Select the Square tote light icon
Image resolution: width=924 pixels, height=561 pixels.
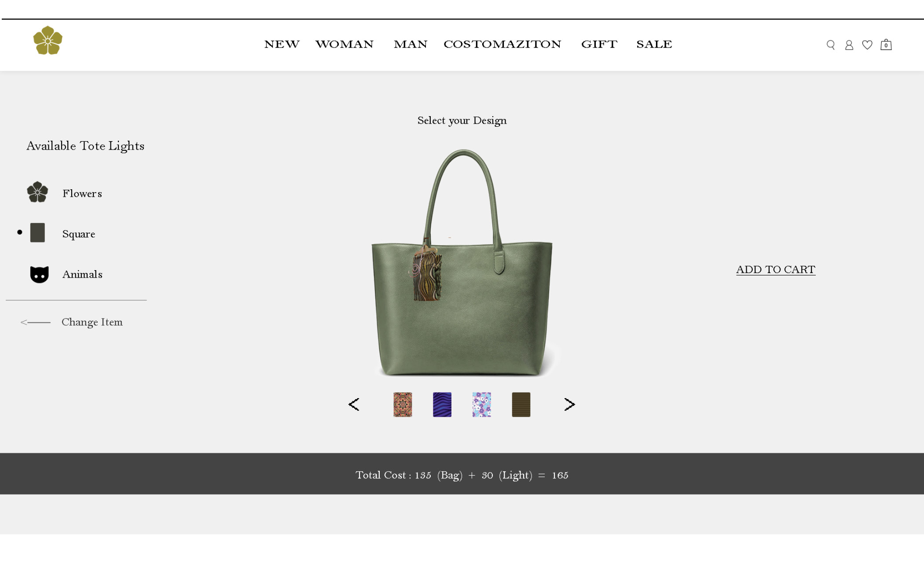click(37, 233)
